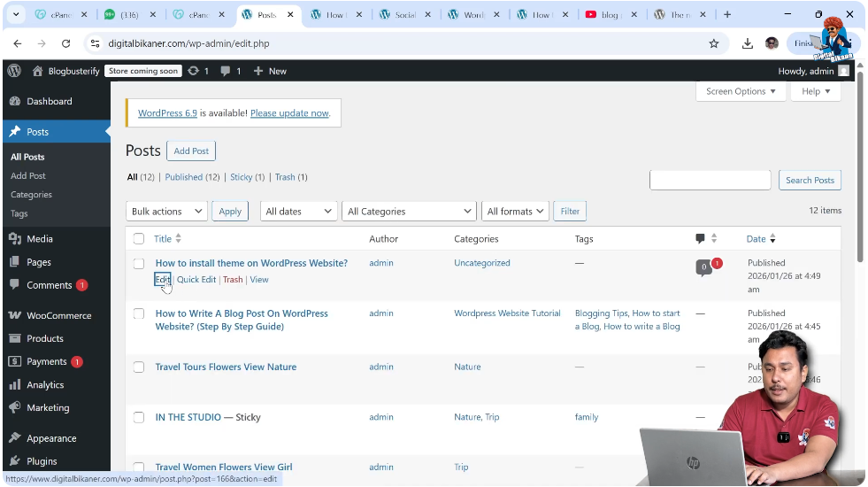Image resolution: width=868 pixels, height=487 pixels.
Task: Expand the Help panel
Action: (x=816, y=91)
